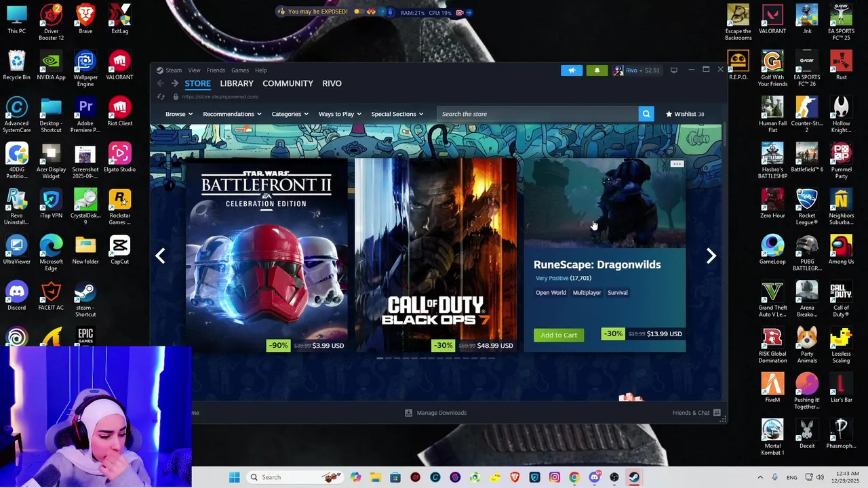Expand the Special Sections dropdown
This screenshot has width=868, height=488.
[397, 114]
